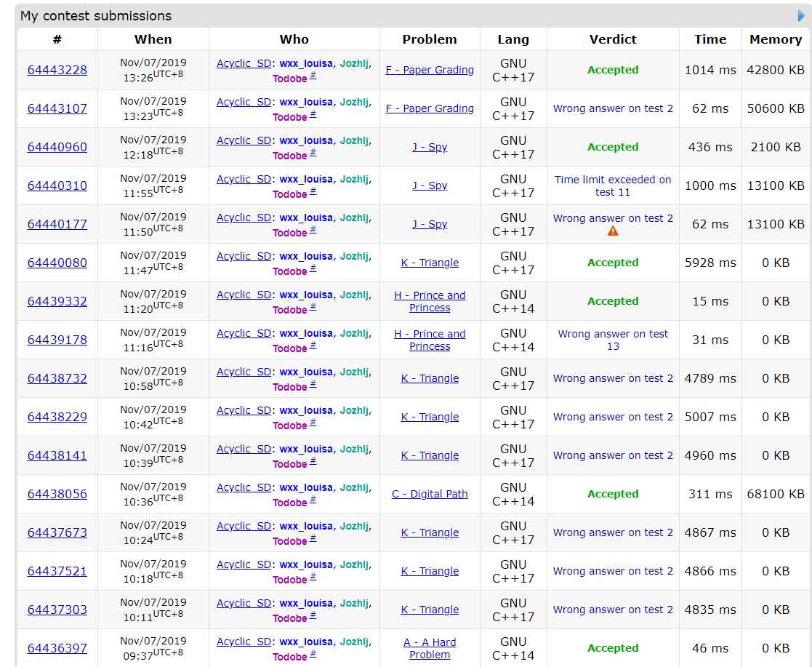
Task: Click the Todobe user in submission 64438229's row
Action: (x=289, y=426)
